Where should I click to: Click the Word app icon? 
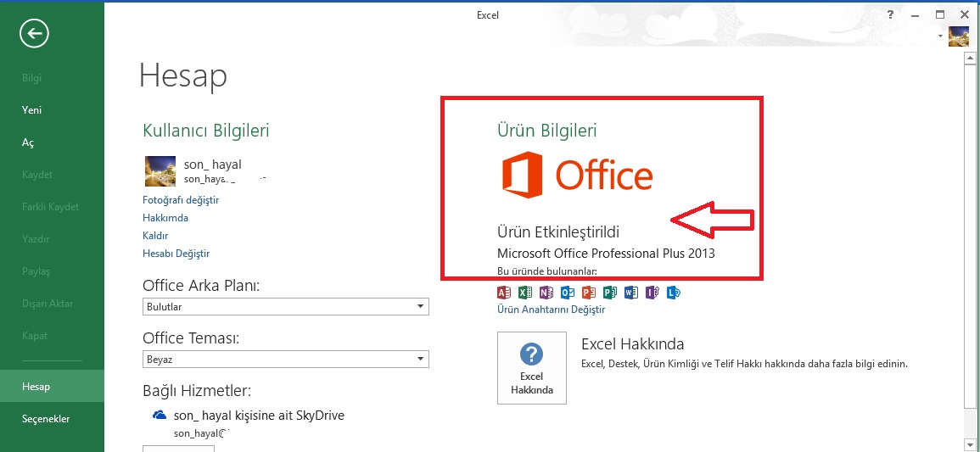[631, 292]
